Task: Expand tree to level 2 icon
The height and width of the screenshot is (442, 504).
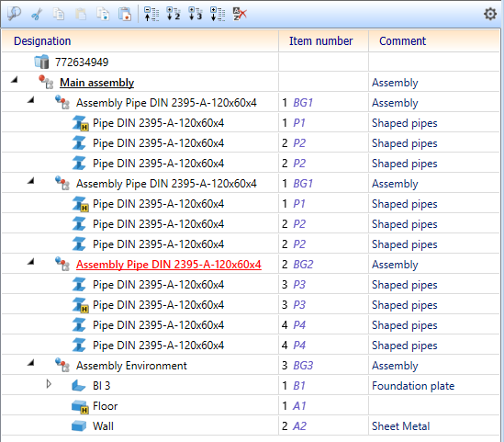Action: click(174, 14)
